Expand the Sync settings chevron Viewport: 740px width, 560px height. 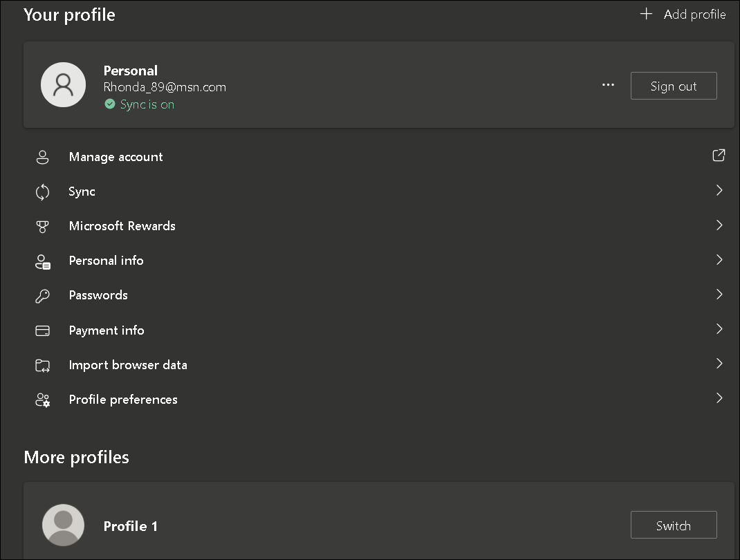point(719,189)
